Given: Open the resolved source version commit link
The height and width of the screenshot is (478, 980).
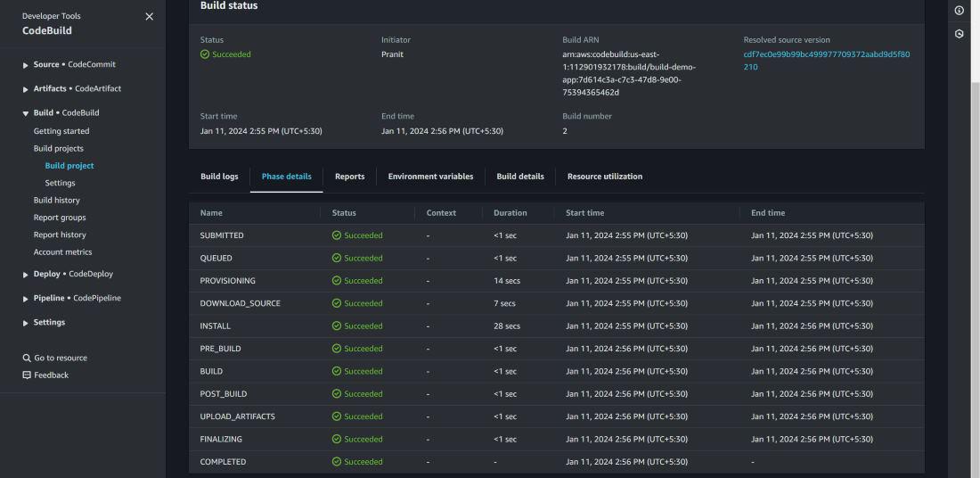Looking at the screenshot, I should (826, 54).
